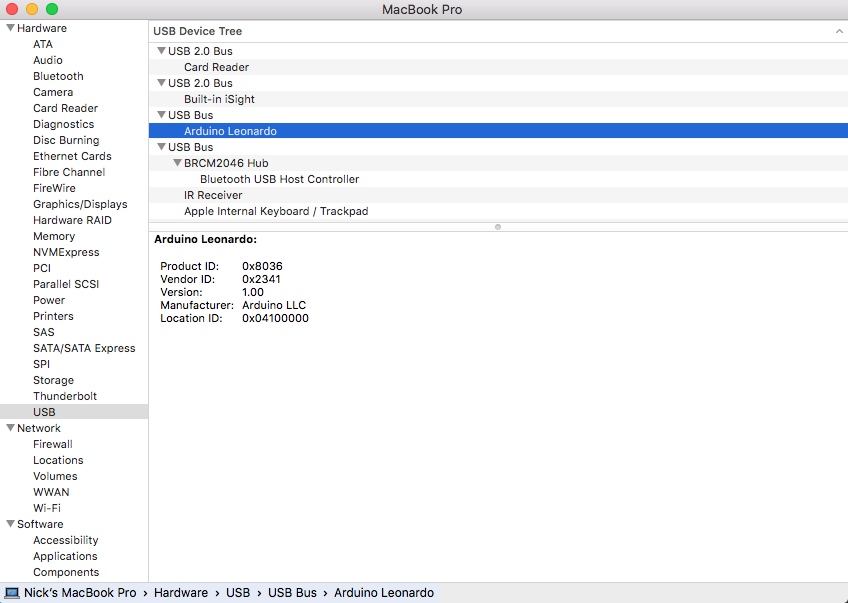Click the Manufacturer value Arduino LLC
The height and width of the screenshot is (603, 848).
[x=274, y=305]
